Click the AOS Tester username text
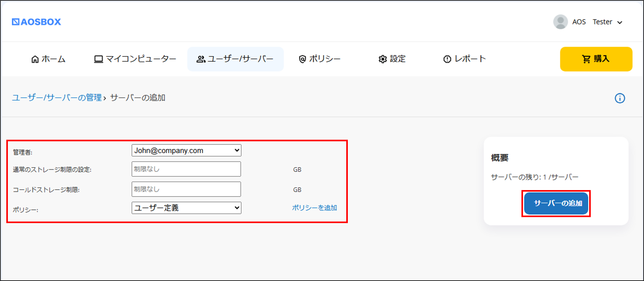644x281 pixels. [x=592, y=22]
